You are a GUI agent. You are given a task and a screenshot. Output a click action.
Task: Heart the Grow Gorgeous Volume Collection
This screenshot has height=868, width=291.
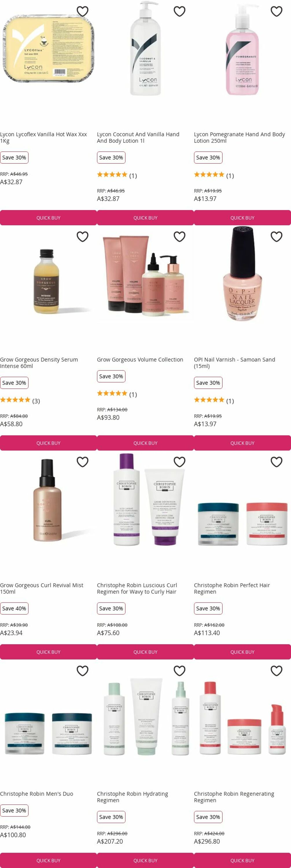tap(180, 237)
